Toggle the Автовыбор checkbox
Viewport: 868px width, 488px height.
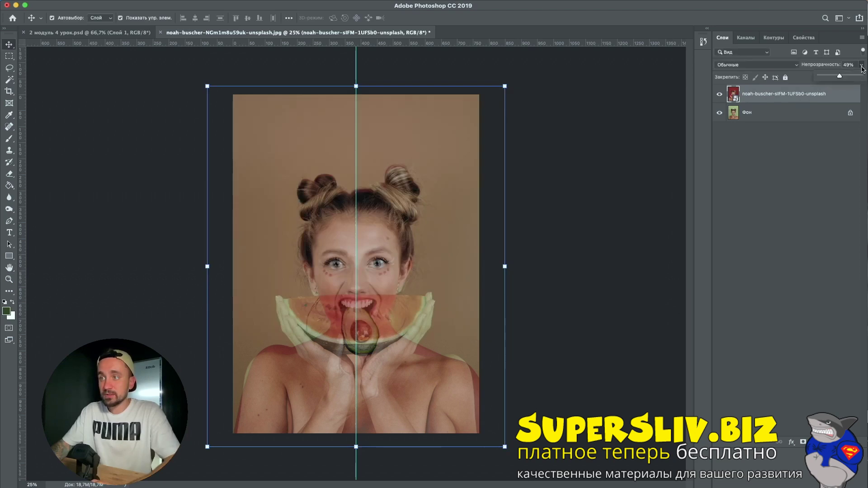[x=52, y=18]
